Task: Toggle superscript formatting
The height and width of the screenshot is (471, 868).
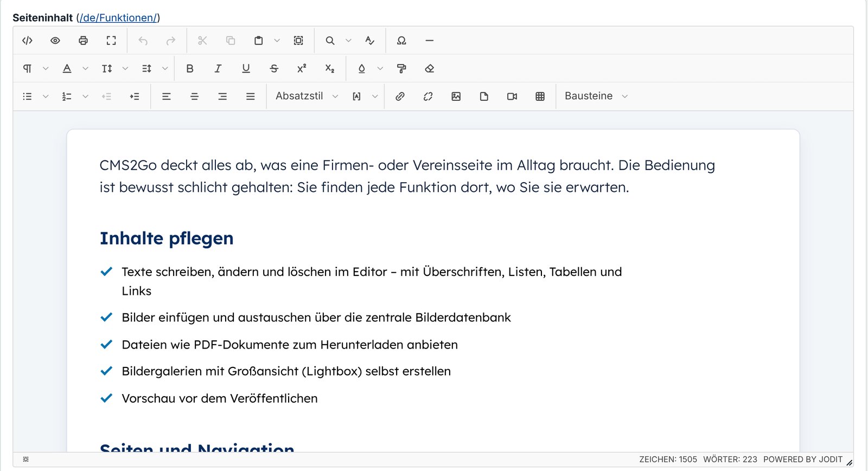Action: point(302,68)
